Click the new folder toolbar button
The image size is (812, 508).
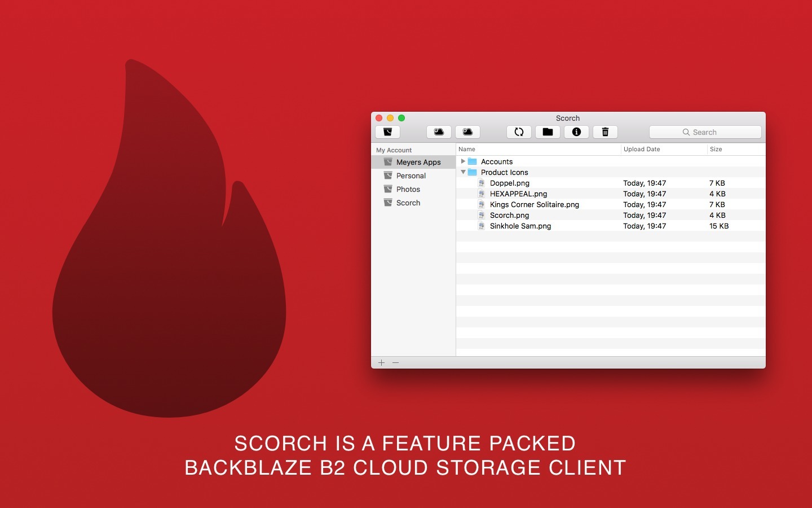pos(548,132)
